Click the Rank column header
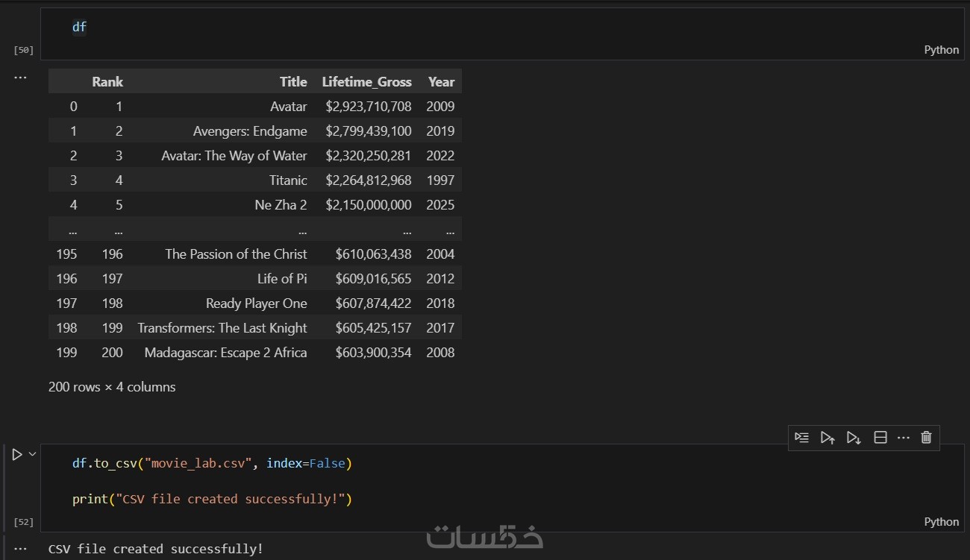The image size is (970, 560). (x=107, y=82)
